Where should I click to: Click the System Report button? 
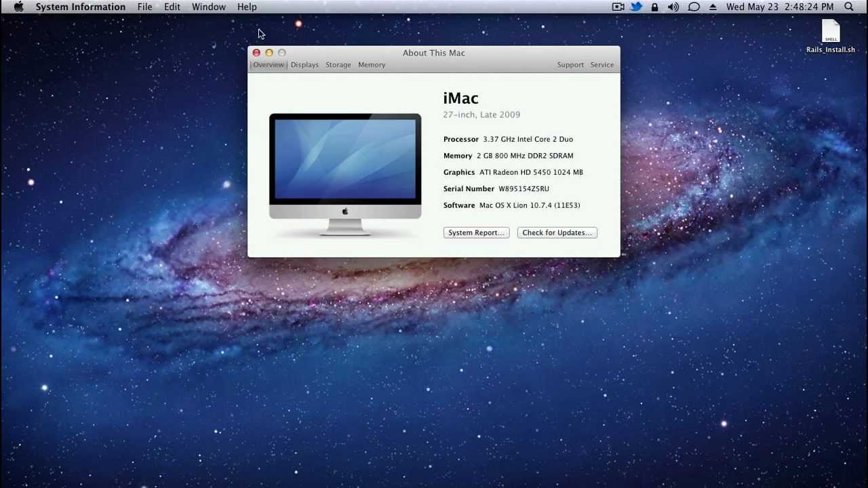476,232
